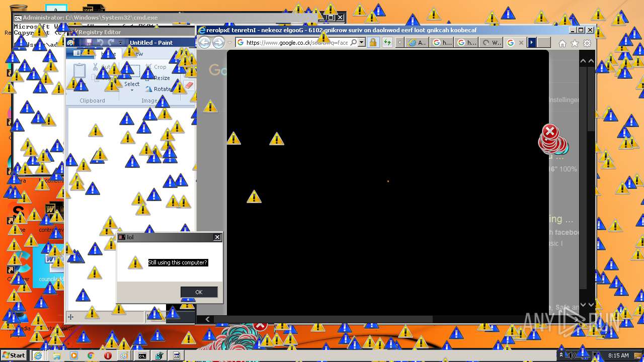Close the lol message box
This screenshot has height=362, width=644.
point(217,237)
